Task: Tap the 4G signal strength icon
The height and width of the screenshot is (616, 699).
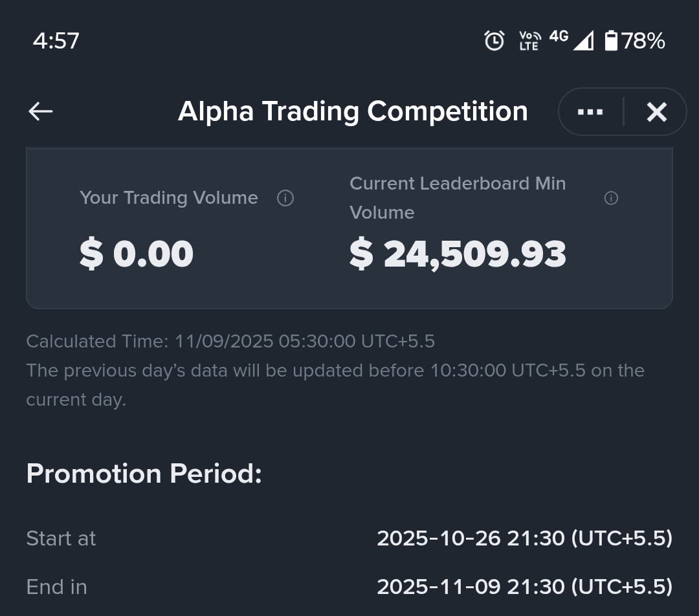Action: click(x=572, y=40)
